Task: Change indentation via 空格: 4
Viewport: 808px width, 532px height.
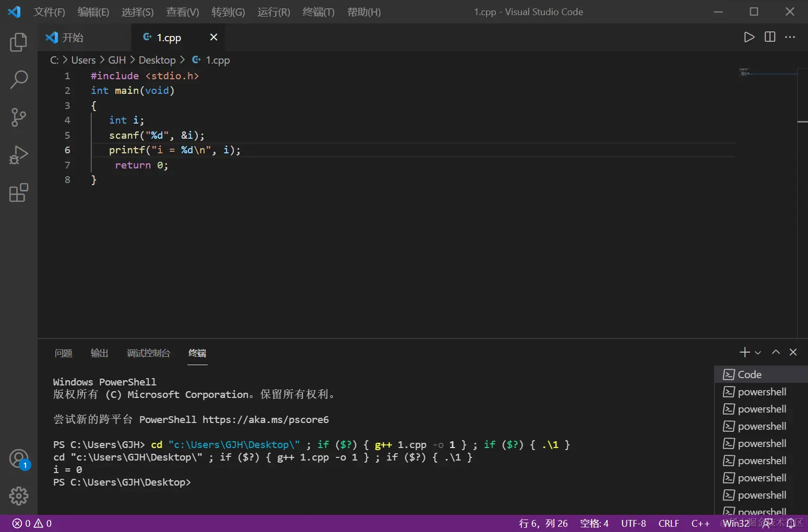Action: pyautogui.click(x=595, y=523)
